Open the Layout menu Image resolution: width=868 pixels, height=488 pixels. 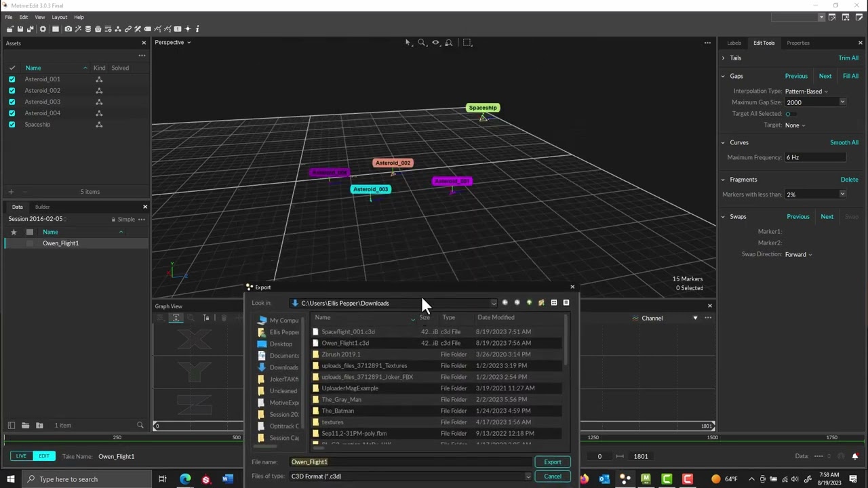(59, 17)
